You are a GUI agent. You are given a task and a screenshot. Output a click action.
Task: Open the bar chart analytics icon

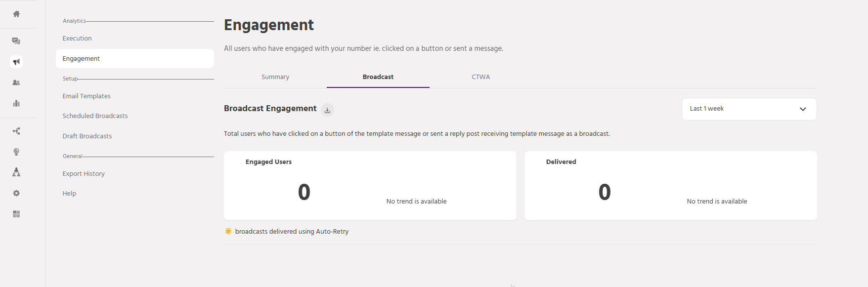16,103
